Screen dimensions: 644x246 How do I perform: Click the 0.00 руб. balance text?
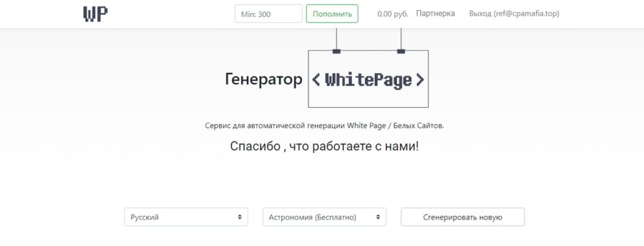click(392, 14)
